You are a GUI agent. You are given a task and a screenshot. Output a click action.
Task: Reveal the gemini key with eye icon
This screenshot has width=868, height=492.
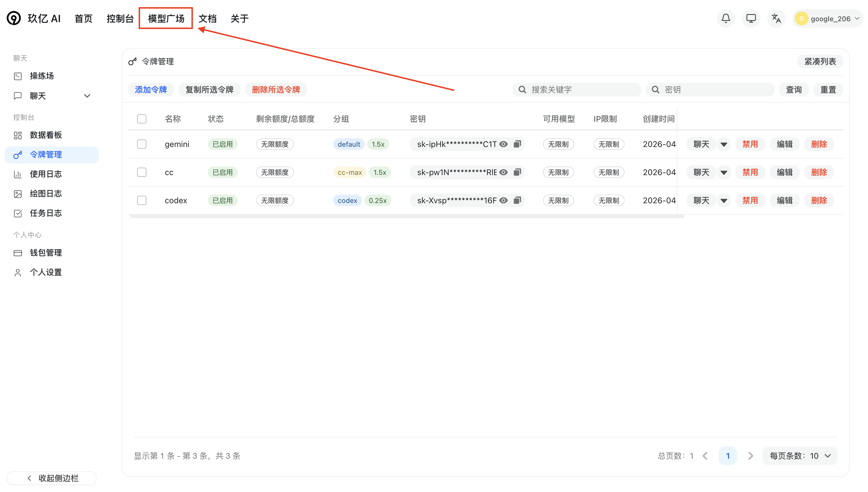coord(503,144)
